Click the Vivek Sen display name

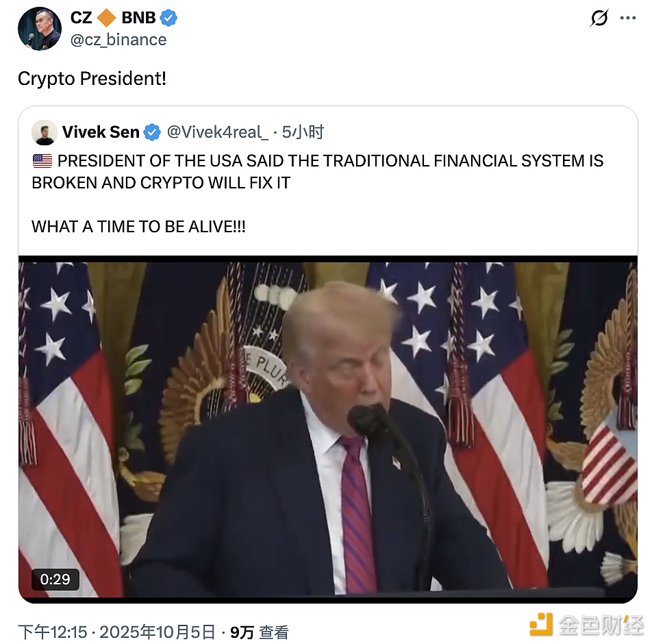(x=101, y=132)
